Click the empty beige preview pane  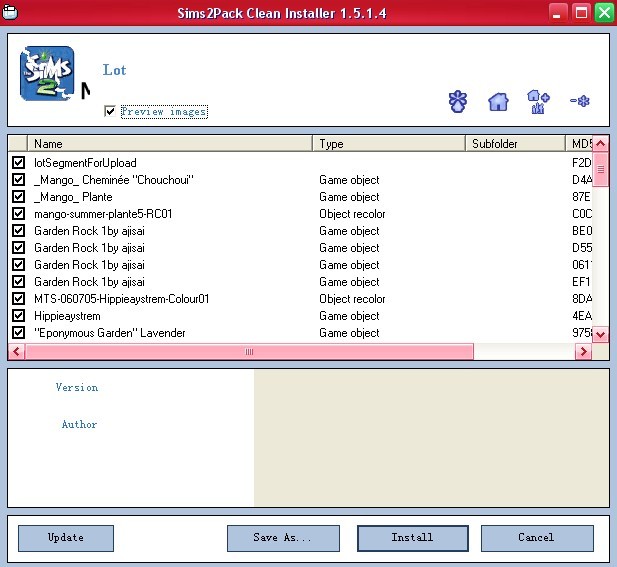pyautogui.click(x=432, y=438)
